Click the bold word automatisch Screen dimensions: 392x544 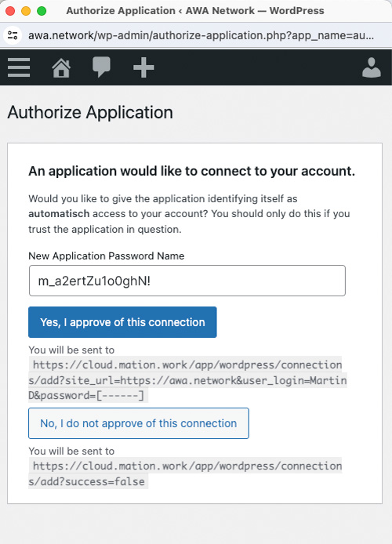click(59, 213)
